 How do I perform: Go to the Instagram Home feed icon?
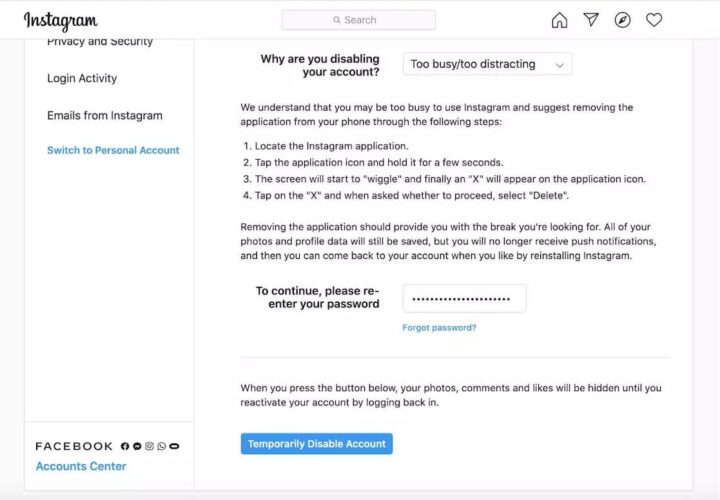click(559, 20)
